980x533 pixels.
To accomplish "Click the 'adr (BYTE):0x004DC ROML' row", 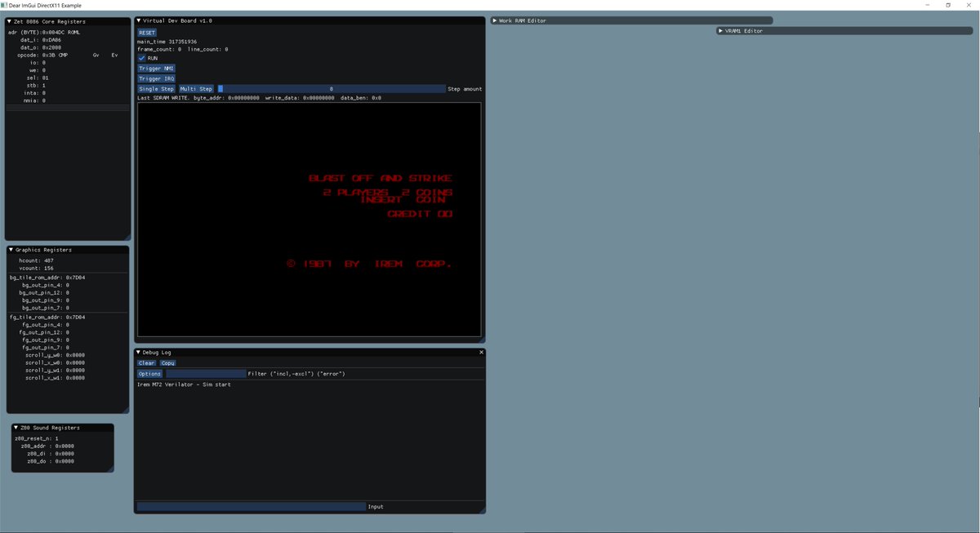I will tap(44, 33).
